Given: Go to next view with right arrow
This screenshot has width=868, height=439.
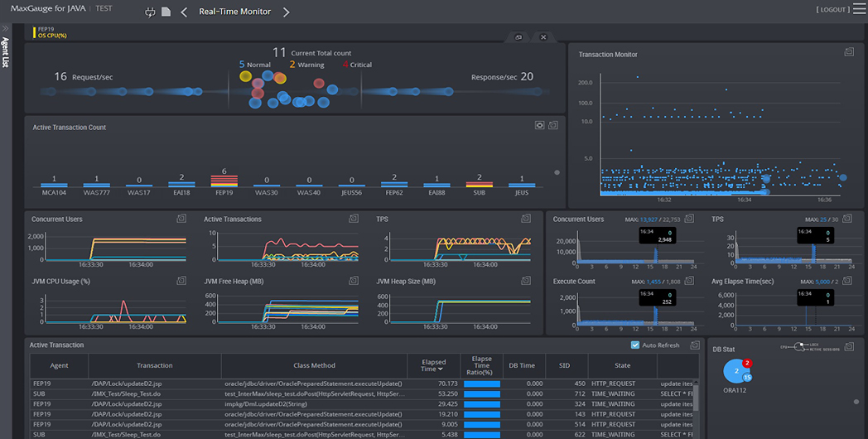Looking at the screenshot, I should click(287, 12).
